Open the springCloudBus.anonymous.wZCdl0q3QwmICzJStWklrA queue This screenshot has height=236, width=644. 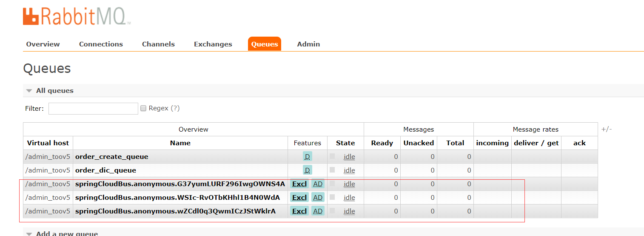pyautogui.click(x=175, y=211)
